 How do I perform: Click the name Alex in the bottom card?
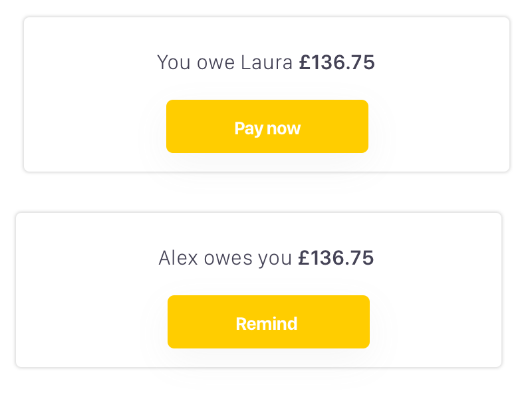pyautogui.click(x=178, y=258)
